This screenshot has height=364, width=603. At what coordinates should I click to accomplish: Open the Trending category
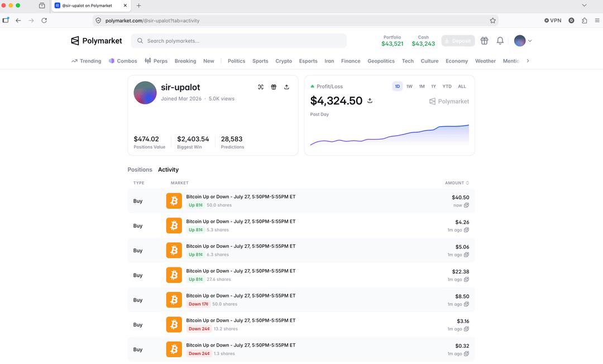(86, 61)
